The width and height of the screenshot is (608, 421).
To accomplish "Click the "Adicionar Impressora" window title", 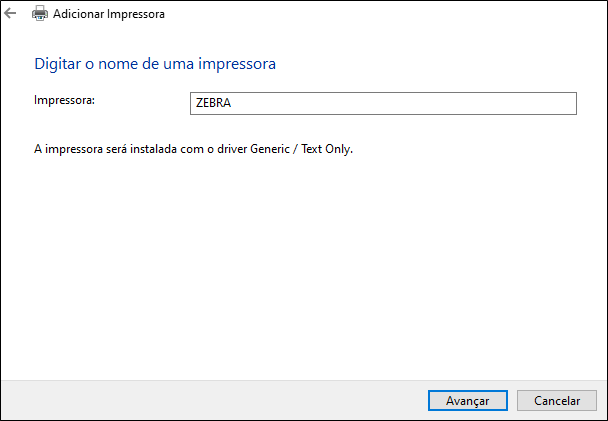I will tap(109, 15).
